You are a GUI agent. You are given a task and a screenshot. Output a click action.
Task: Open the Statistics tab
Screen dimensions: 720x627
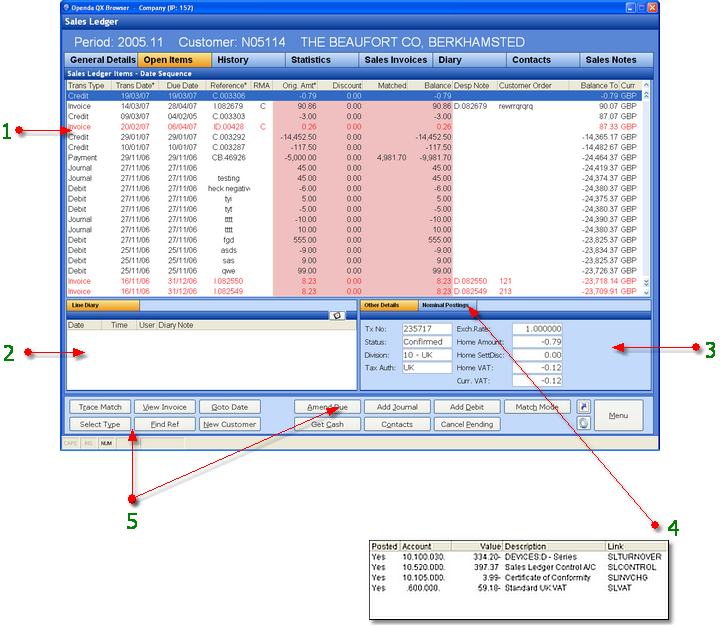click(x=322, y=60)
